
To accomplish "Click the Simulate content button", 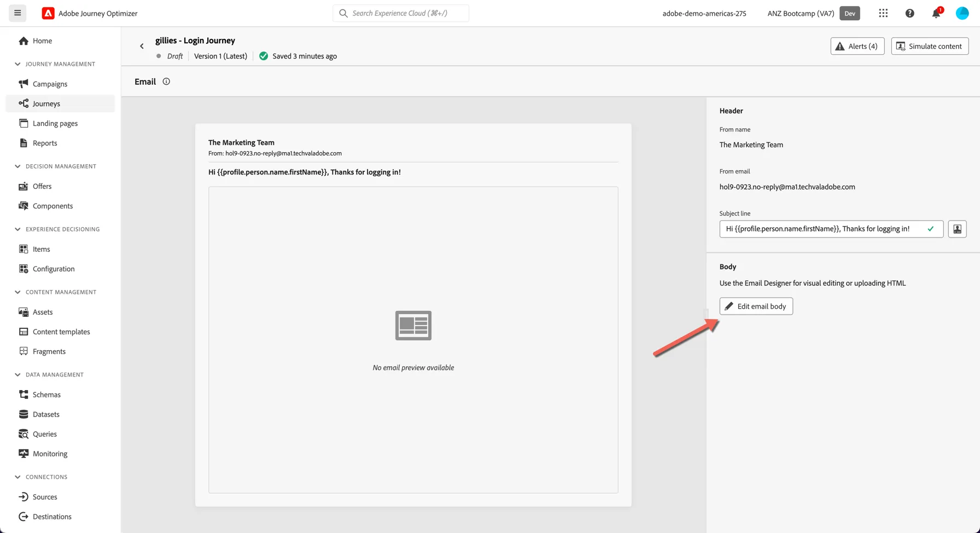I will (x=930, y=46).
